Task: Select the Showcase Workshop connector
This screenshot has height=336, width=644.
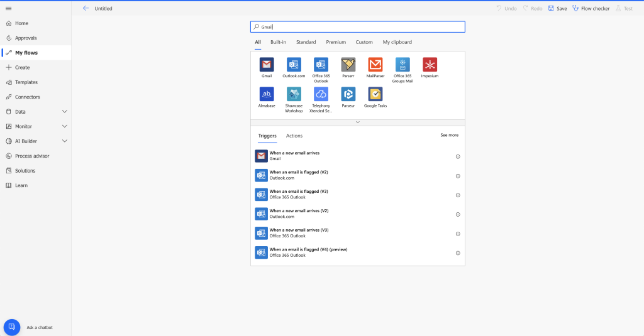Action: point(294,94)
